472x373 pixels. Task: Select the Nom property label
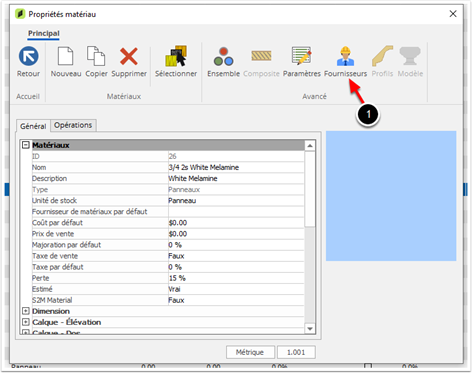click(x=39, y=167)
